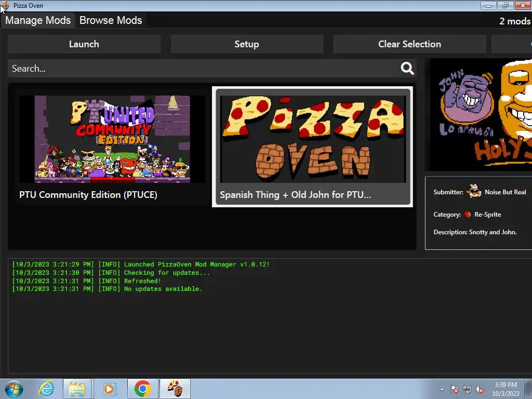Restore down the Pizza Oven window
532x399 pixels.
coord(506,5)
